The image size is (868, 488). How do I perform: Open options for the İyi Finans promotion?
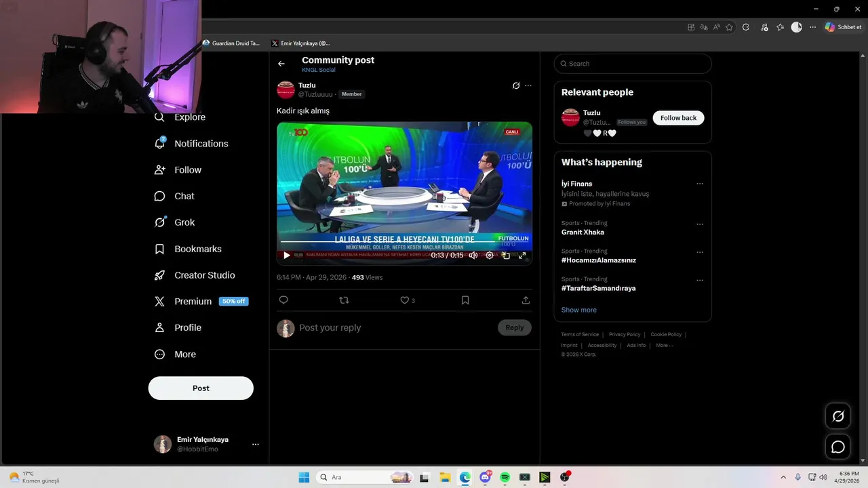click(x=700, y=184)
